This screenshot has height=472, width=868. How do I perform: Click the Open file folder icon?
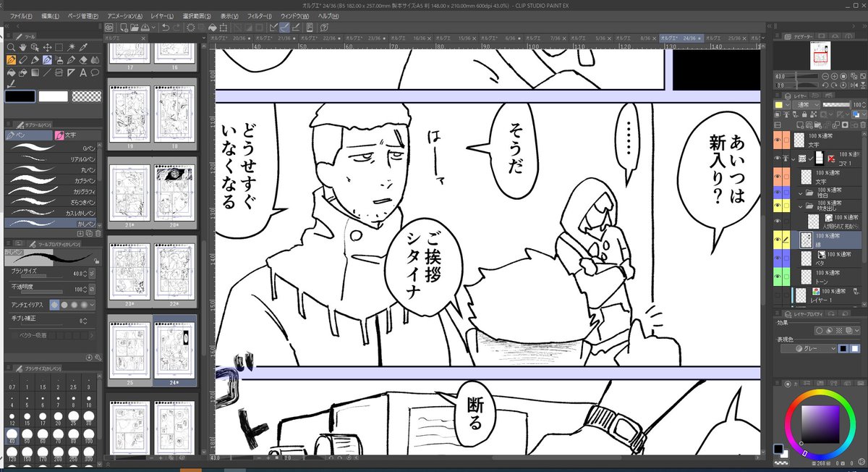point(135,28)
